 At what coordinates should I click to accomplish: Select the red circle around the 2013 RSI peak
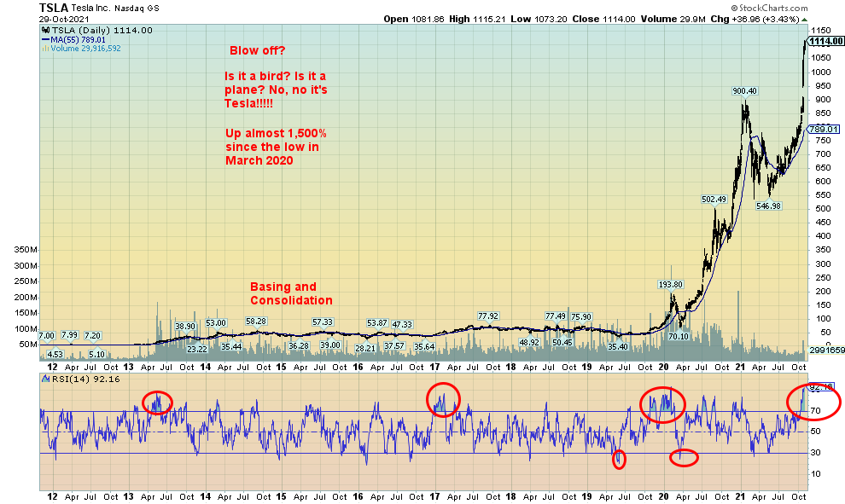coord(157,402)
